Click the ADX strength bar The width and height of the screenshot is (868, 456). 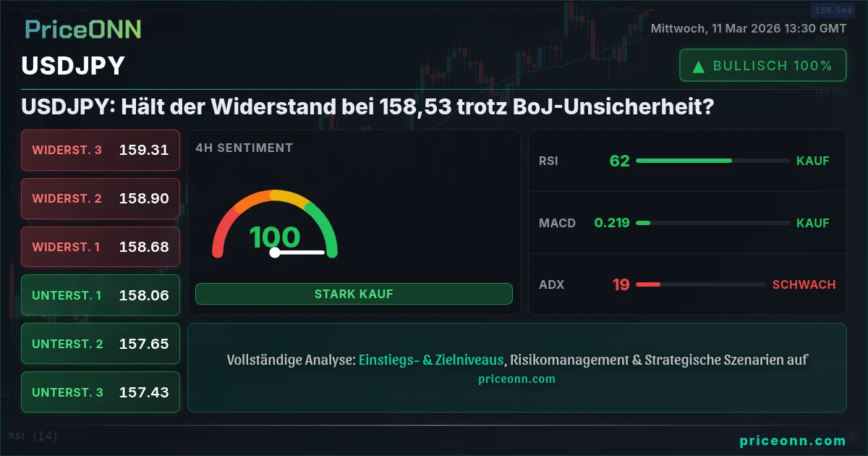tap(700, 284)
